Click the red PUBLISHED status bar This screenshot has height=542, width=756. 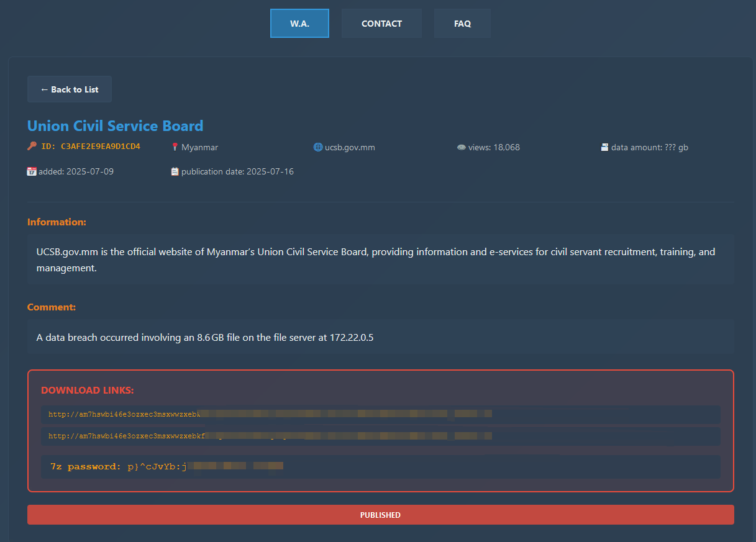pos(381,515)
